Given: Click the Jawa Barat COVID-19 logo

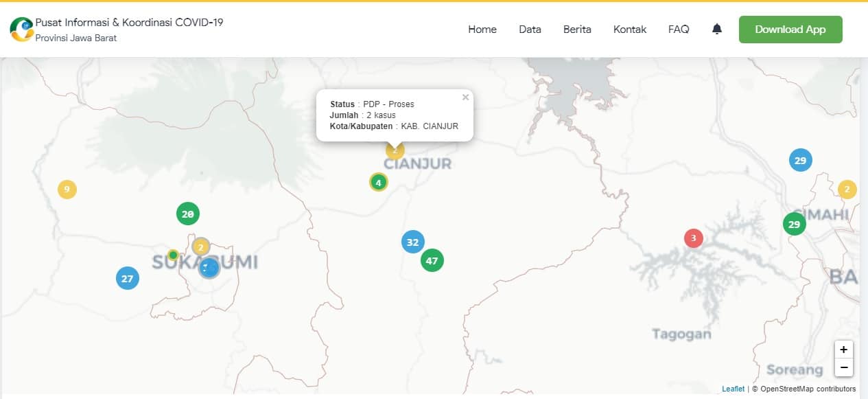Looking at the screenshot, I should click(21, 29).
